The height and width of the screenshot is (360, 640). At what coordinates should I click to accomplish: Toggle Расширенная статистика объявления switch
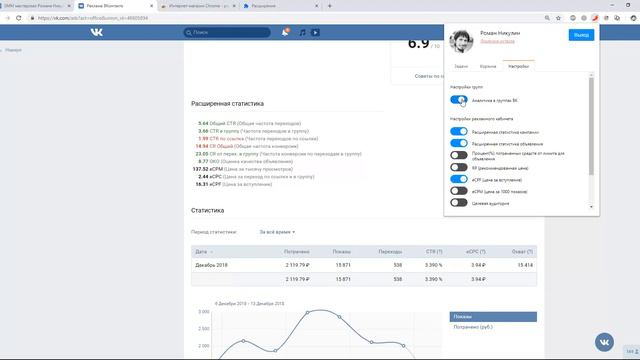click(x=459, y=143)
